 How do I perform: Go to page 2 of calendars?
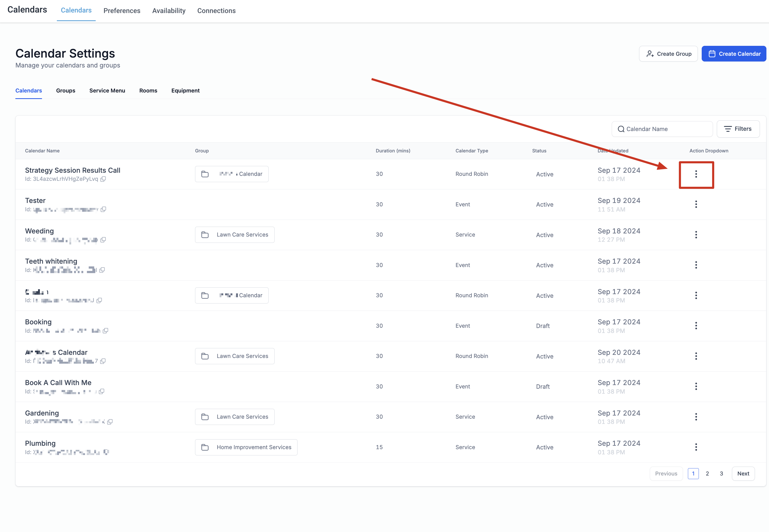click(x=707, y=474)
